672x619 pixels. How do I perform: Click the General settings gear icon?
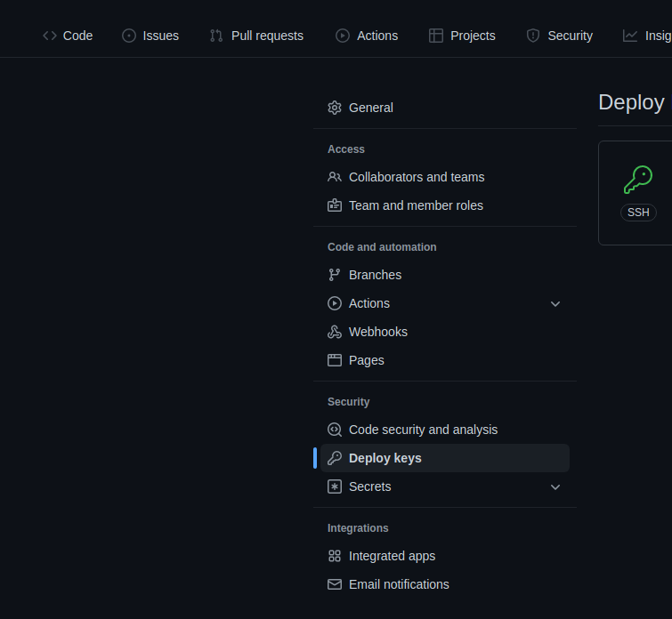coord(335,108)
